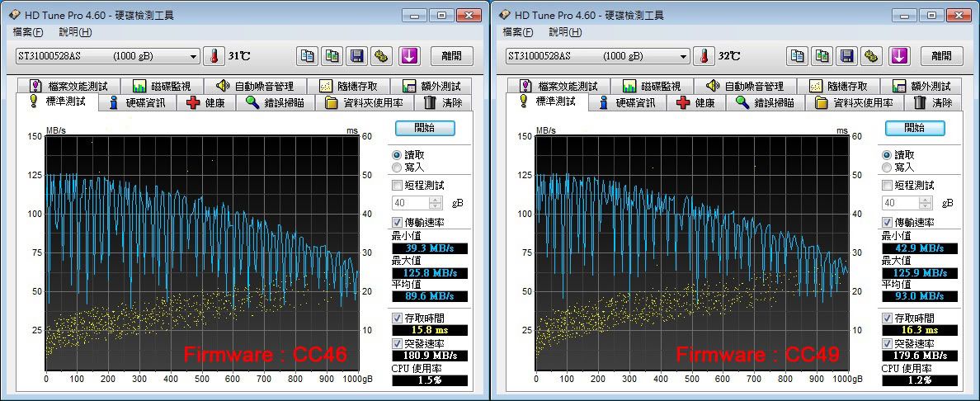Copy screenshot to clipboard icon, right window
Image resolution: width=980 pixels, height=401 pixels.
pyautogui.click(x=822, y=55)
